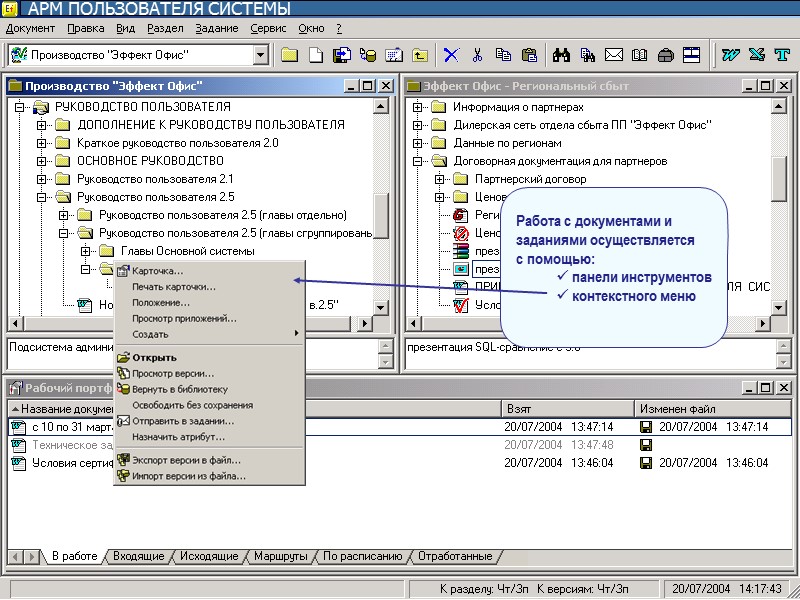Open the Сервис menu
Screen dimensions: 800x600
click(268, 29)
